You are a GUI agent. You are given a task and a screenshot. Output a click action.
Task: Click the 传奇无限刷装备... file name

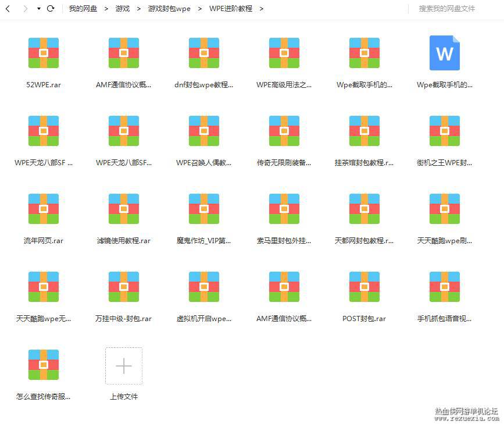click(x=284, y=163)
